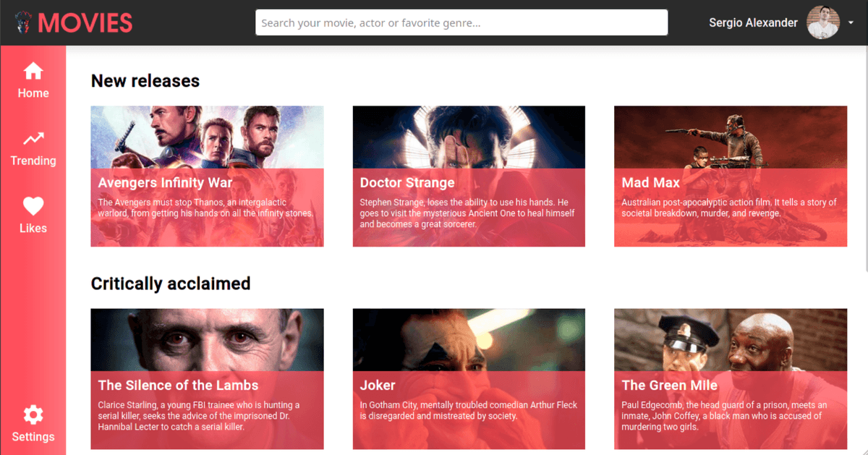Screen dimensions: 868x455
Task: Open The Green Mile movie card
Action: tap(730, 378)
